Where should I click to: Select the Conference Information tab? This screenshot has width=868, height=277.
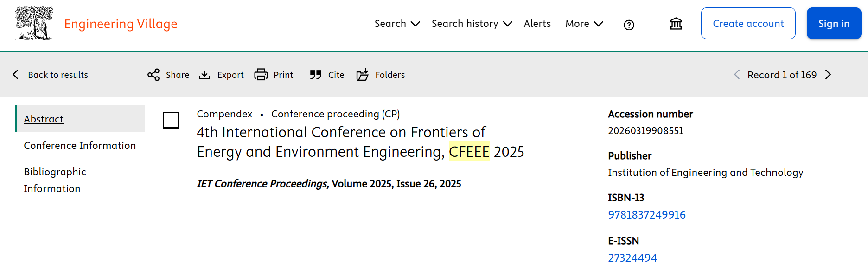tap(80, 146)
